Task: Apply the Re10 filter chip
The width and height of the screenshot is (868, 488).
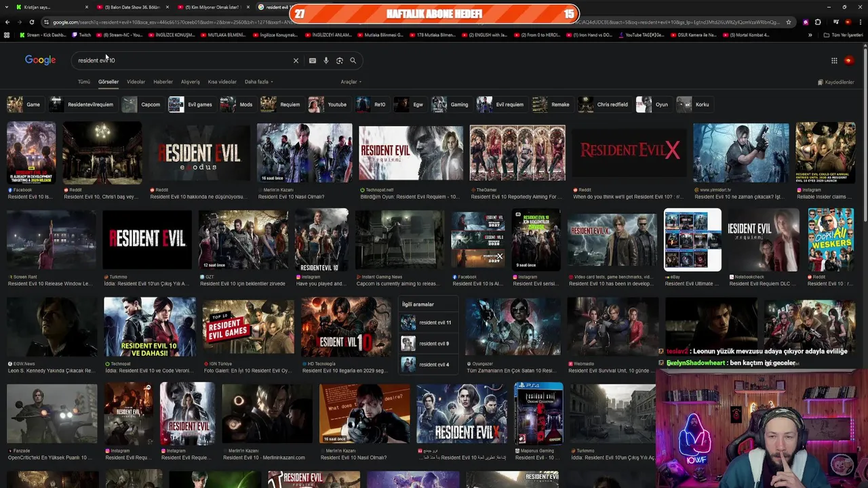Action: pyautogui.click(x=372, y=104)
